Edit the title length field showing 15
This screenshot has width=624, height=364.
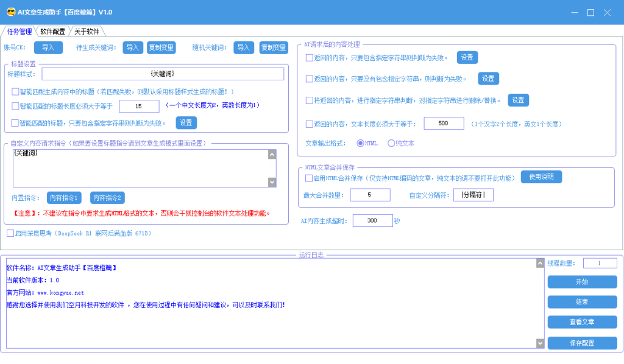(x=139, y=106)
